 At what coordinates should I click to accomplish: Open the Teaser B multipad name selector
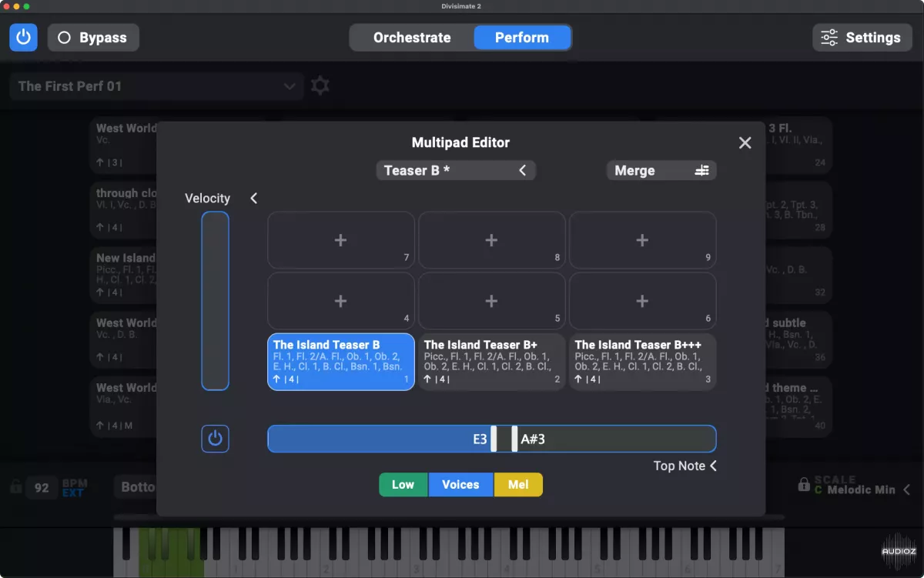(x=456, y=170)
